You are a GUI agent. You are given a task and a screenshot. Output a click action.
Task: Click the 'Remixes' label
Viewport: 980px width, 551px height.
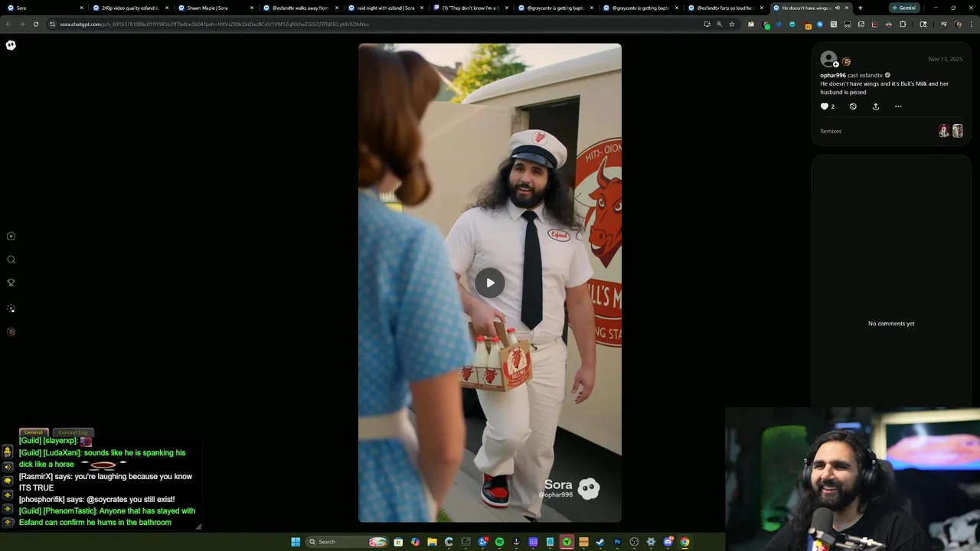click(831, 131)
